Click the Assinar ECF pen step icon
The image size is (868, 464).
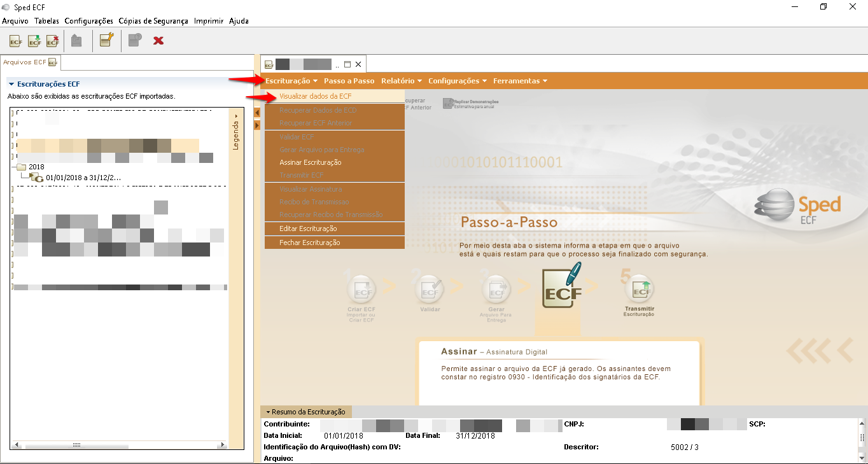[x=562, y=285]
